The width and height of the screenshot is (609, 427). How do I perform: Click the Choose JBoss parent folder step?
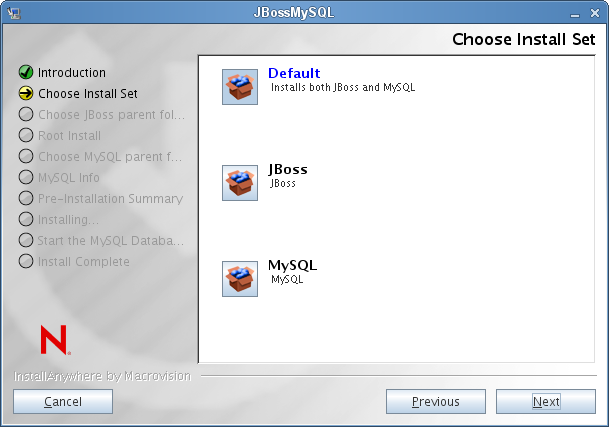point(111,115)
